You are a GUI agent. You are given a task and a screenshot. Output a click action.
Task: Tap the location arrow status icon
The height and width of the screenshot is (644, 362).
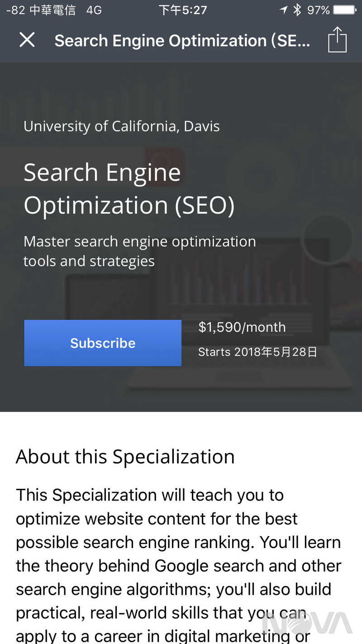pyautogui.click(x=284, y=10)
